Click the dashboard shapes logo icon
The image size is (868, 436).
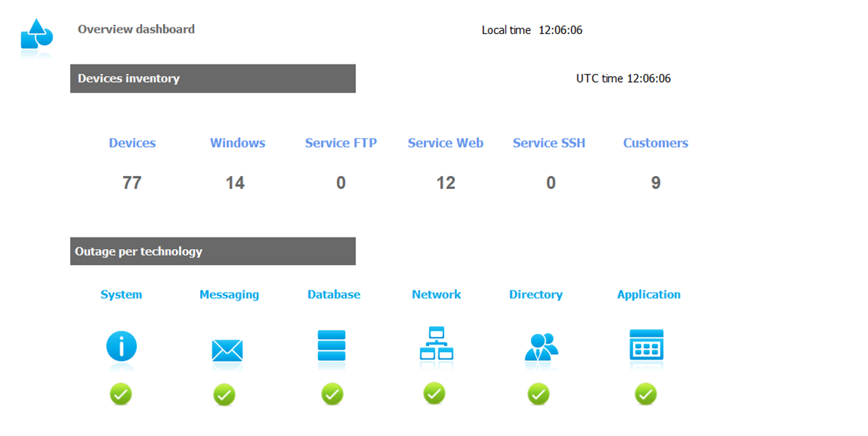pos(36,35)
